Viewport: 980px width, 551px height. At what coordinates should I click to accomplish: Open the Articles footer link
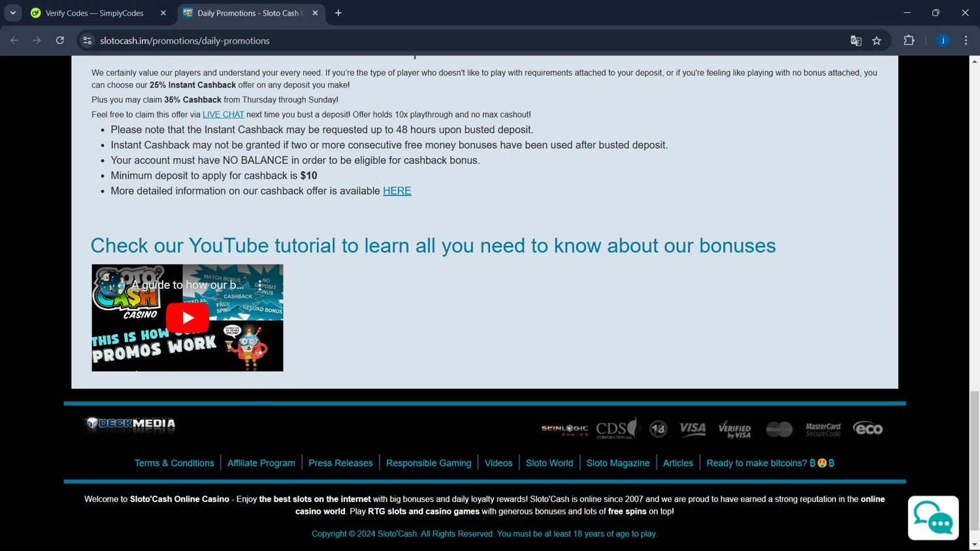(x=678, y=463)
